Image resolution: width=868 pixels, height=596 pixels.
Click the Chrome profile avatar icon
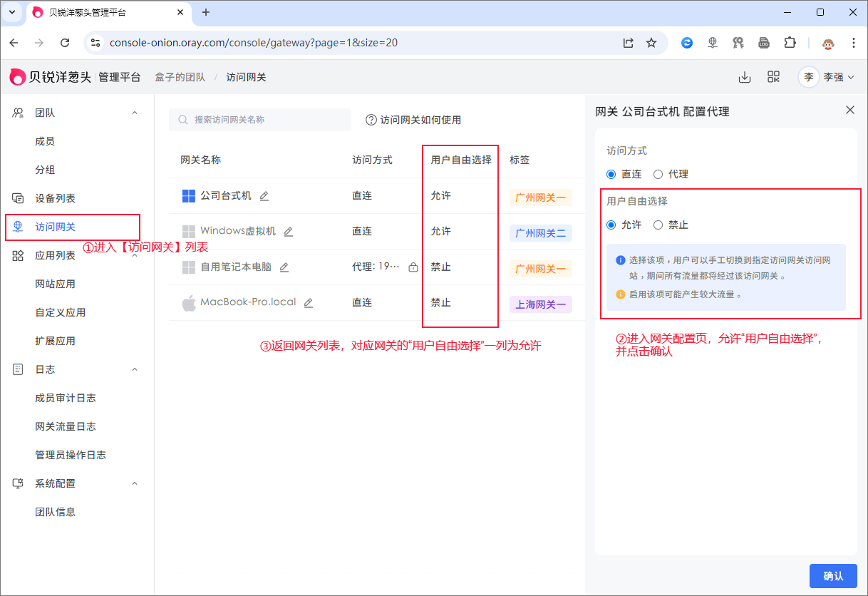click(x=828, y=43)
